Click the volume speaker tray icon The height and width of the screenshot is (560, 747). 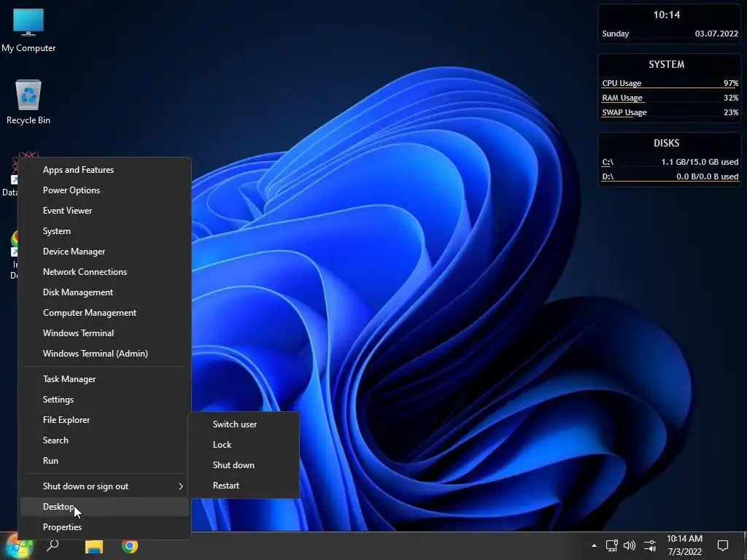[x=630, y=545]
